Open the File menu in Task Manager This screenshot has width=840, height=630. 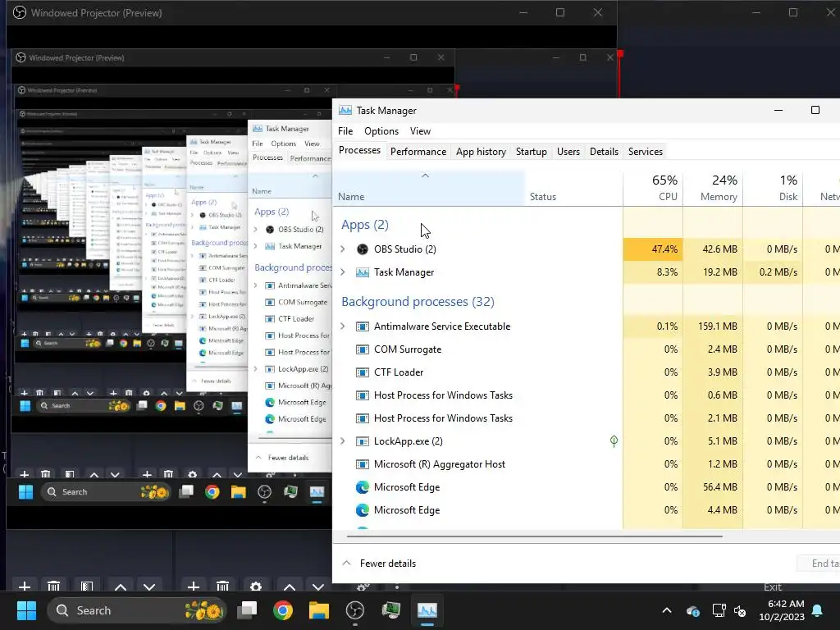point(345,131)
